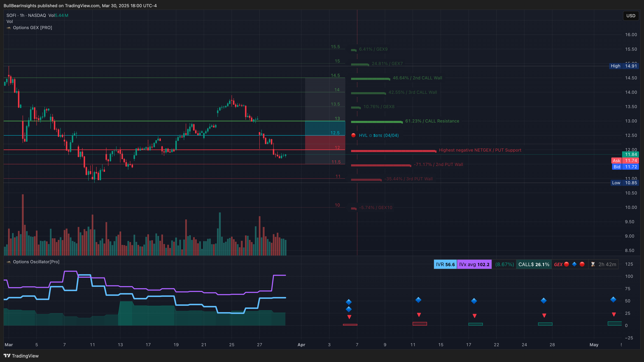Click the blue diamond past the May label

coord(613,300)
